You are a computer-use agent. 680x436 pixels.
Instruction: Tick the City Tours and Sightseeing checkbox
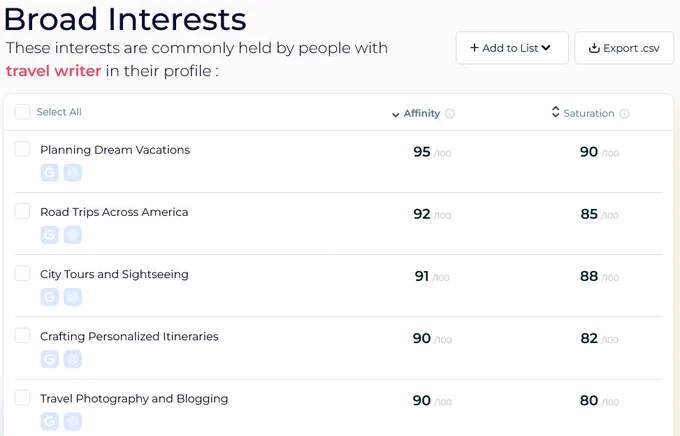[22, 273]
